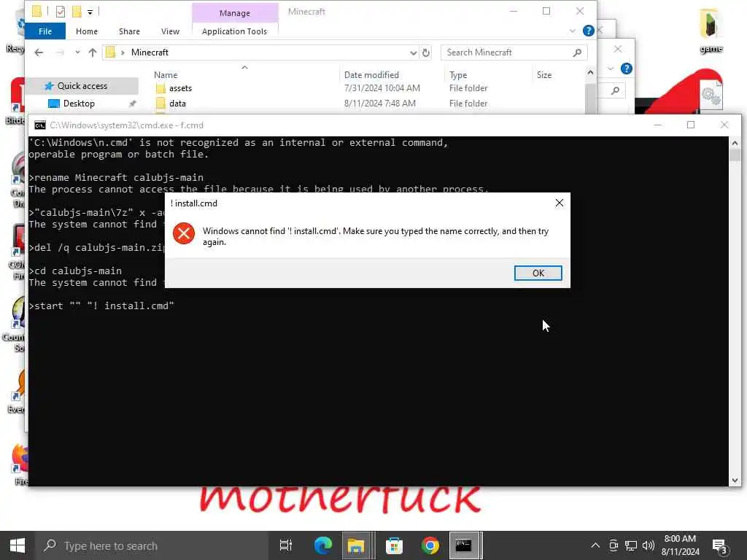
Task: Minimize the cmd.exe window
Action: (657, 125)
